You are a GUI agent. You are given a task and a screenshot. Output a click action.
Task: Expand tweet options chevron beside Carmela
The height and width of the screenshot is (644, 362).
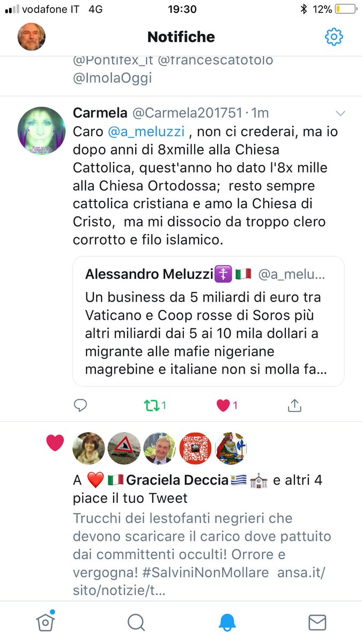click(341, 113)
